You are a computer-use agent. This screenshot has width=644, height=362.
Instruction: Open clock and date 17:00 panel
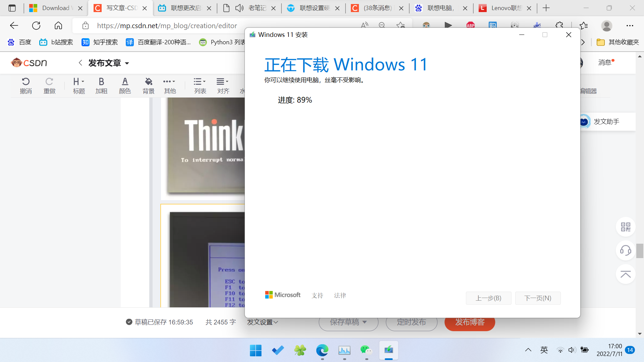609,350
